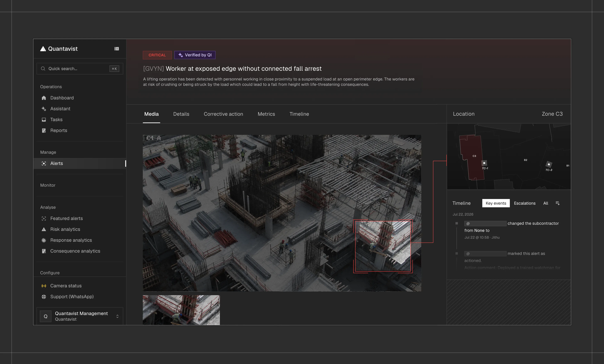Click the user mention before 'marked this alert'

coord(485,254)
